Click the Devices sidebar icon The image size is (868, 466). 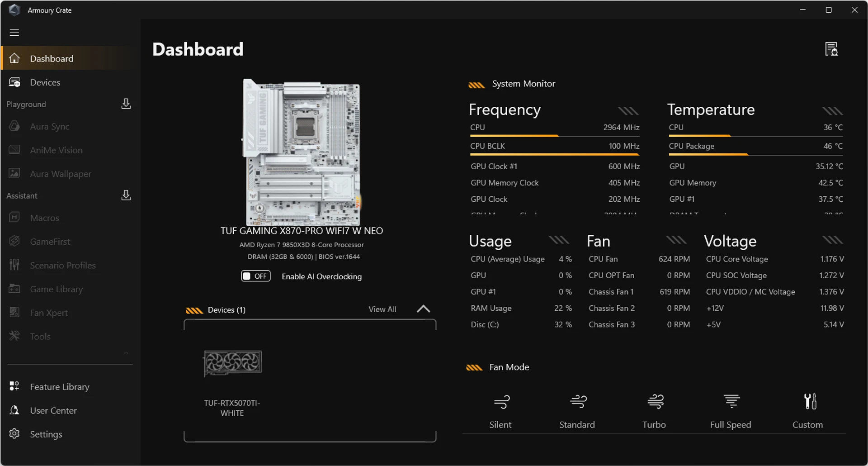[x=14, y=82]
